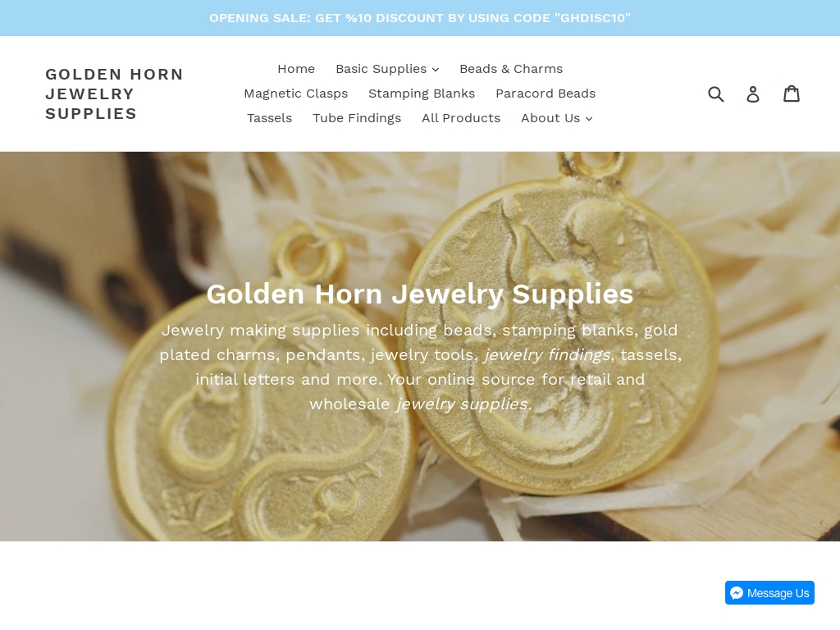This screenshot has width=840, height=630.
Task: Open the search magnifier icon
Action: point(715,94)
